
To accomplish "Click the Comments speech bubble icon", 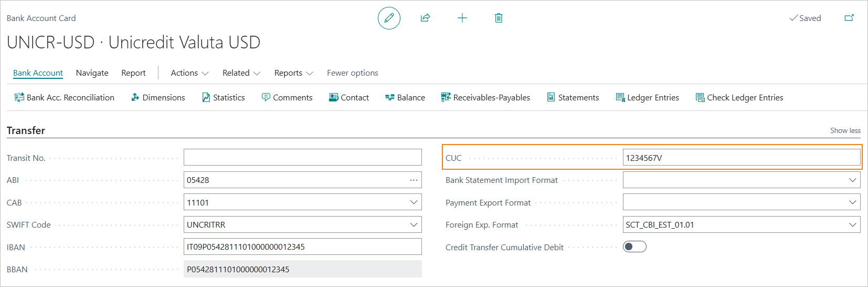I will coord(266,97).
